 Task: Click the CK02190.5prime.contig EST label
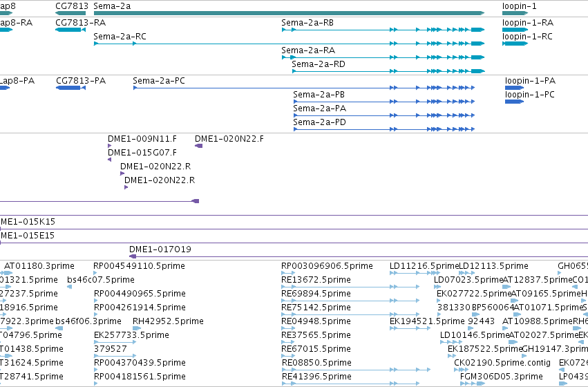click(x=502, y=364)
